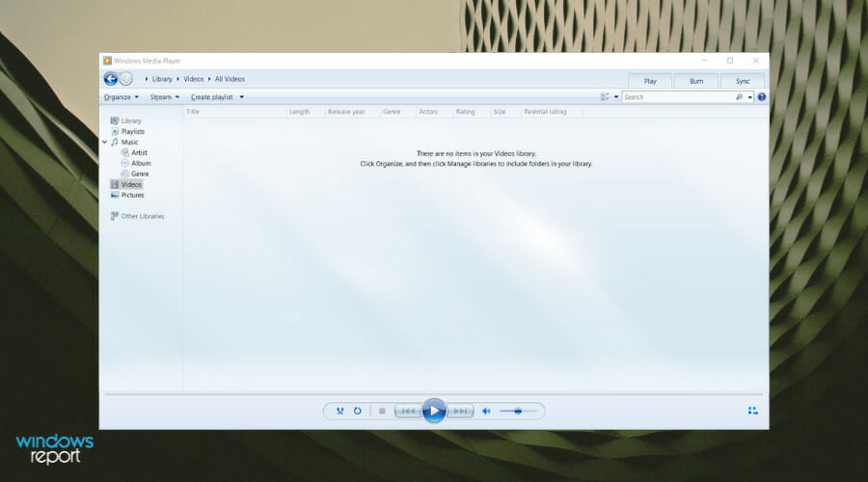
Task: Select Pictures in the navigation pane
Action: 133,195
